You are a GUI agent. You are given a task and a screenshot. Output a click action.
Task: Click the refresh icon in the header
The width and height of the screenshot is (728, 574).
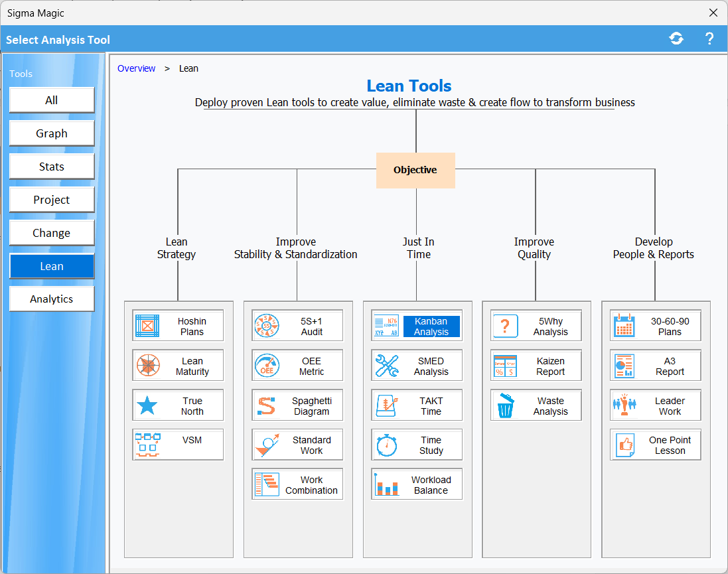tap(676, 39)
